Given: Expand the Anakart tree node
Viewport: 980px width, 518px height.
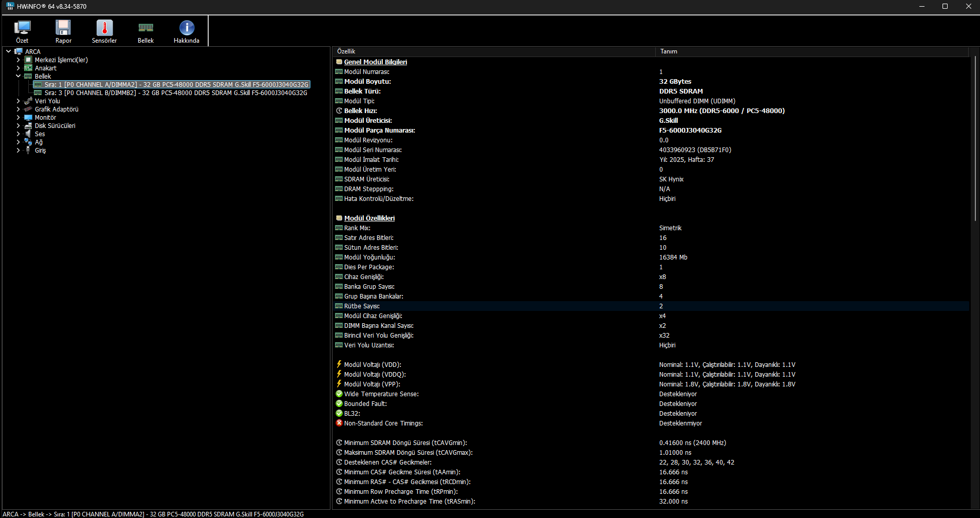Looking at the screenshot, I should point(19,68).
